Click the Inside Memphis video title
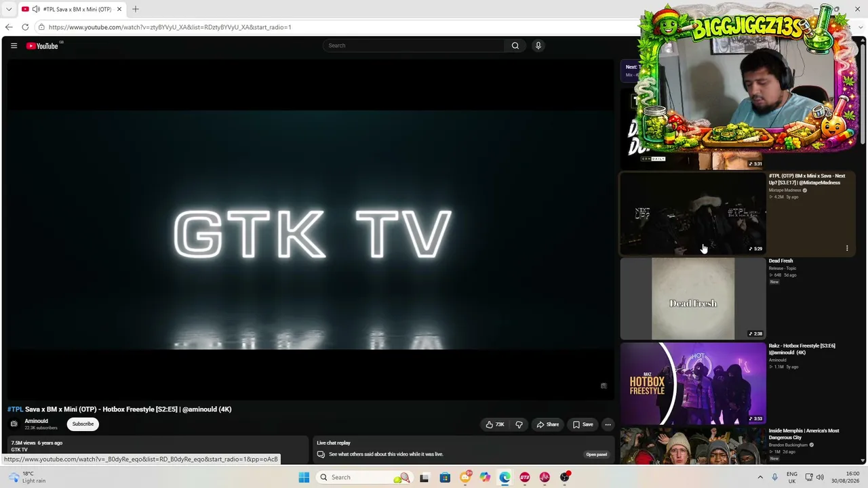Image resolution: width=868 pixels, height=488 pixels. (804, 434)
